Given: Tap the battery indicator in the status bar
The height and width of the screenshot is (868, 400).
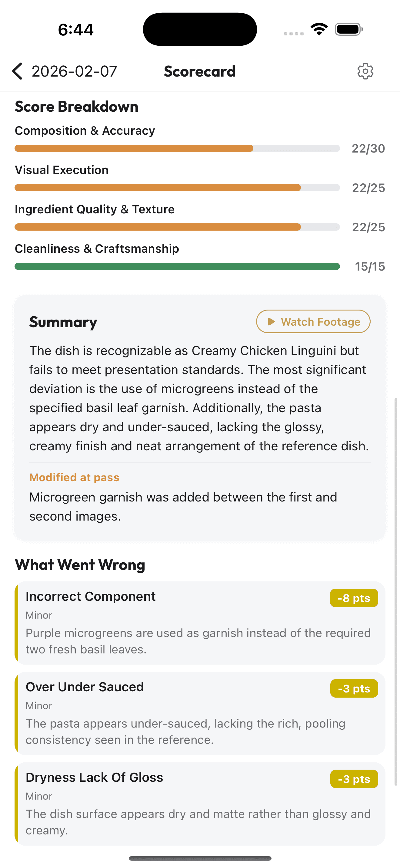Looking at the screenshot, I should [x=348, y=29].
